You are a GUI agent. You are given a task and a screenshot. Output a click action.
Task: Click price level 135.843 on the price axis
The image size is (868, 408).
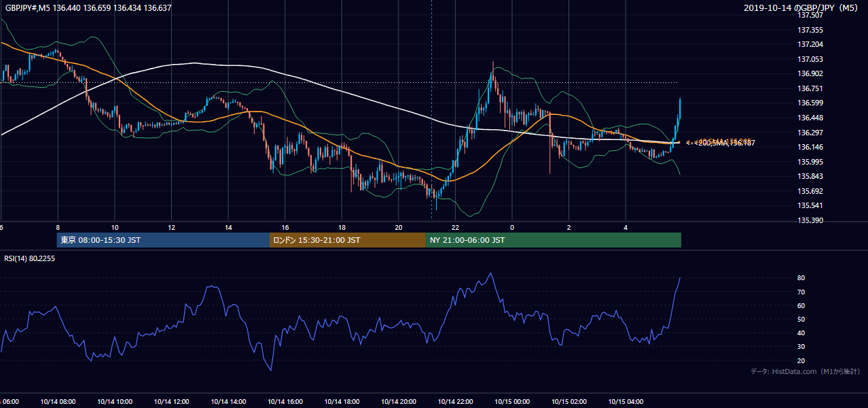click(811, 176)
